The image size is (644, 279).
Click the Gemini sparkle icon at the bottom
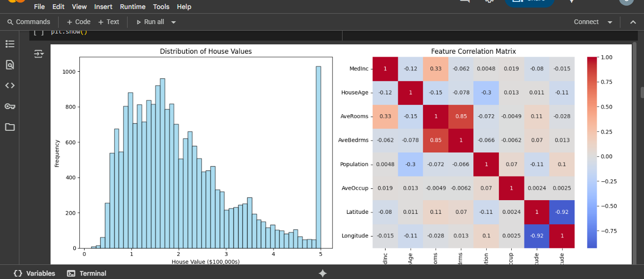point(323,273)
